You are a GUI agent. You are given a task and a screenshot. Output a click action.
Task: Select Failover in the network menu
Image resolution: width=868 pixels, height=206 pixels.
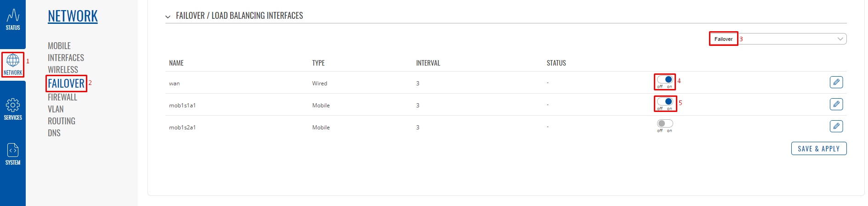pyautogui.click(x=66, y=84)
